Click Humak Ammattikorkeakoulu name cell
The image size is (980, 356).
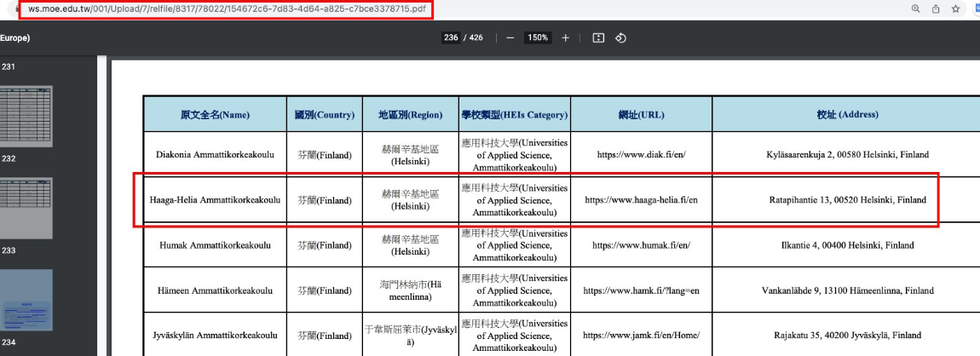coord(215,244)
